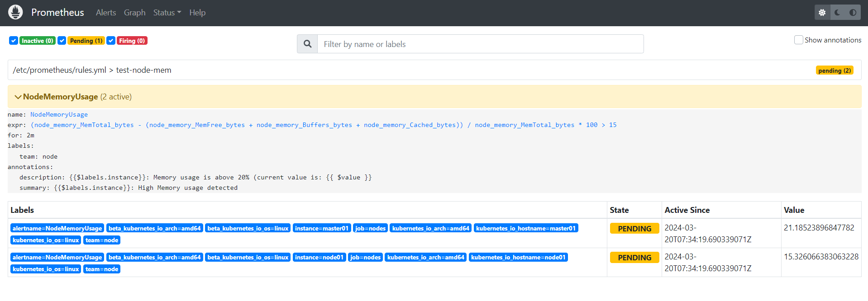Click alertname=NodeMemoryUsage badge in node01 row

pos(57,257)
